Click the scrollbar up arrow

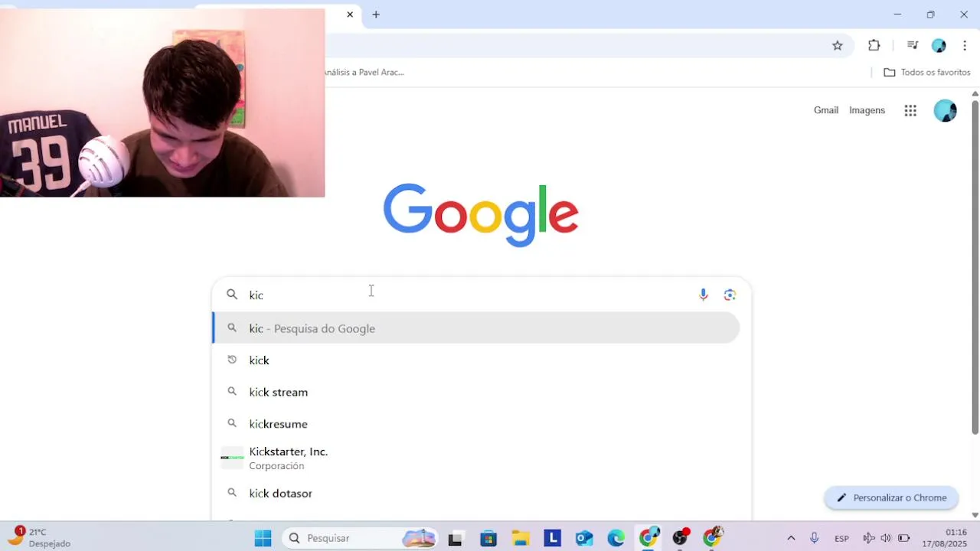pyautogui.click(x=975, y=93)
